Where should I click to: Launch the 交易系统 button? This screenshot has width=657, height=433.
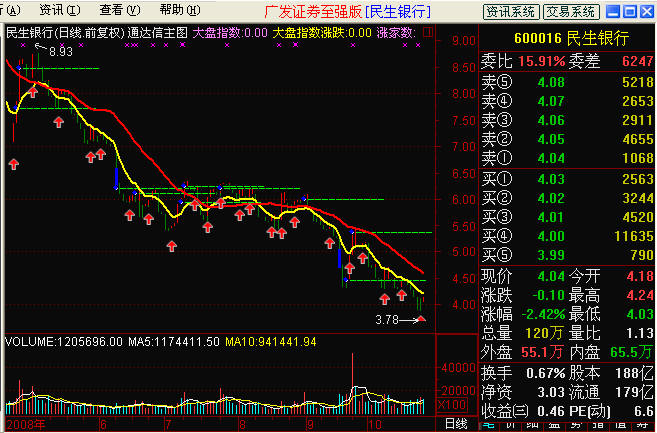point(571,12)
